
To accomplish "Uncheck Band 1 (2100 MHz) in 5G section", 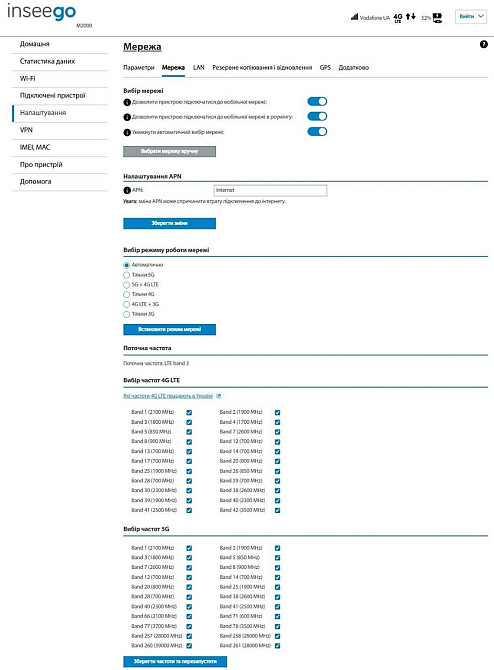I will (x=189, y=548).
